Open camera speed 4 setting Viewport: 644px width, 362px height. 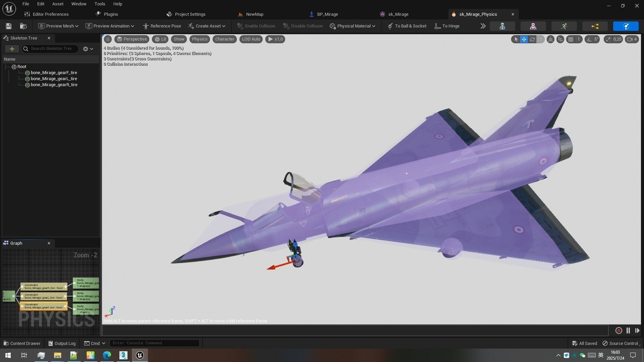click(632, 39)
